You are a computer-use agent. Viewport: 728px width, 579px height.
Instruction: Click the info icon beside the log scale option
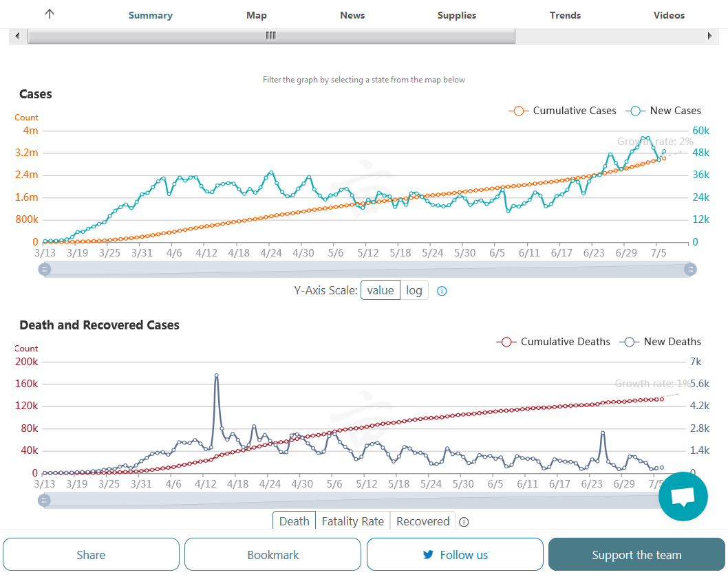tap(442, 291)
